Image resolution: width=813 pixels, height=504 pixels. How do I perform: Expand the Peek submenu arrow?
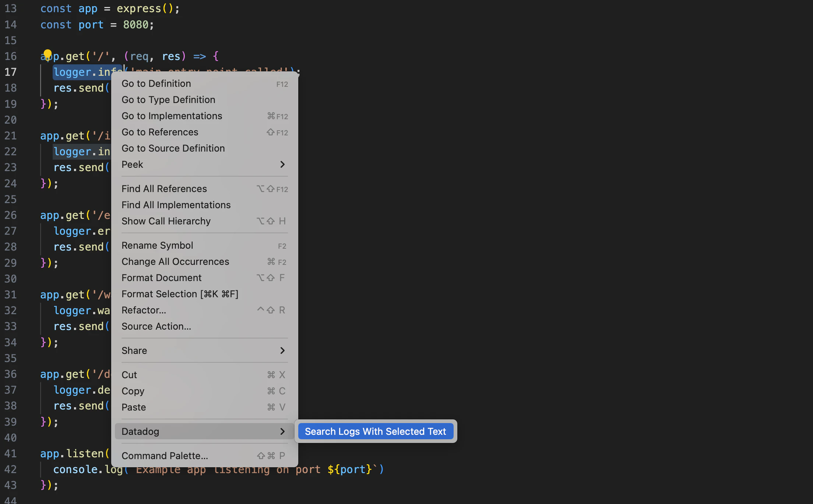point(282,164)
